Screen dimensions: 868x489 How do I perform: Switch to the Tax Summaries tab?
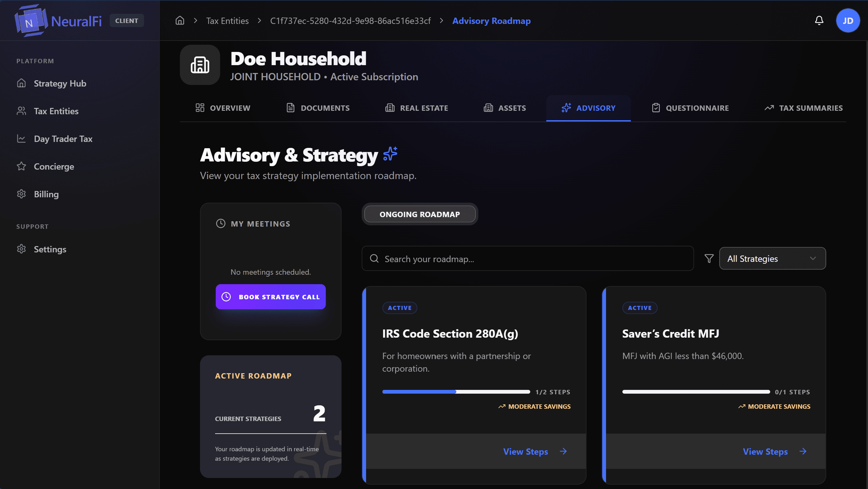click(x=804, y=108)
